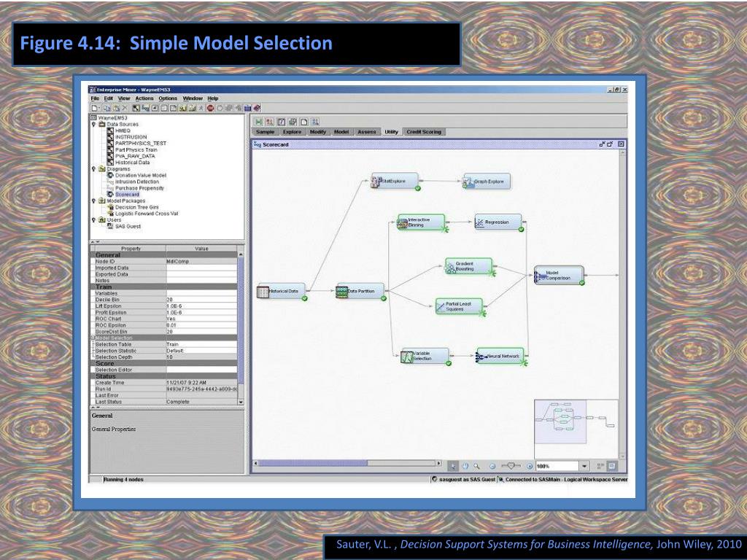Click the Delete (X) toolbar icon
The height and width of the screenshot is (560, 747).
pyautogui.click(x=125, y=108)
